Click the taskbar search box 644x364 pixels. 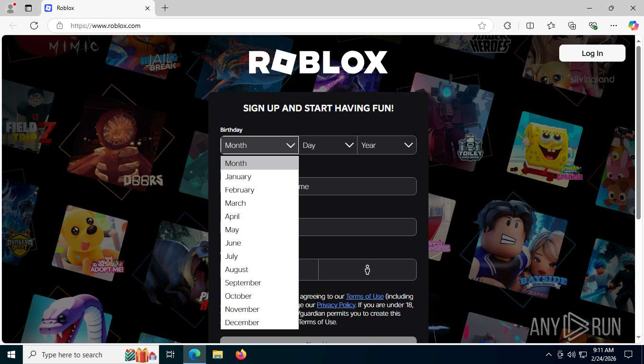[x=90, y=355]
